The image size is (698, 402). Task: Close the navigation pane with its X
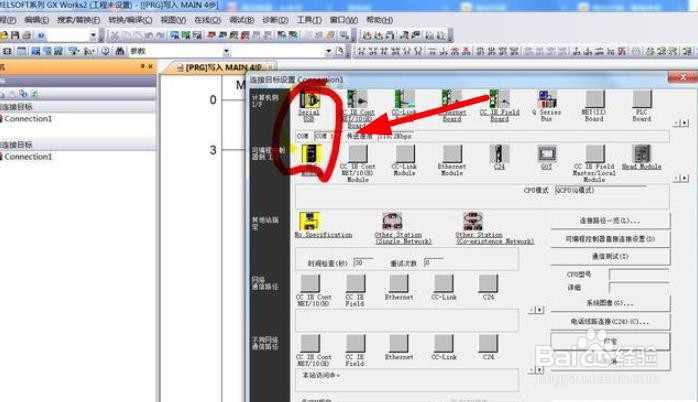pyautogui.click(x=150, y=66)
